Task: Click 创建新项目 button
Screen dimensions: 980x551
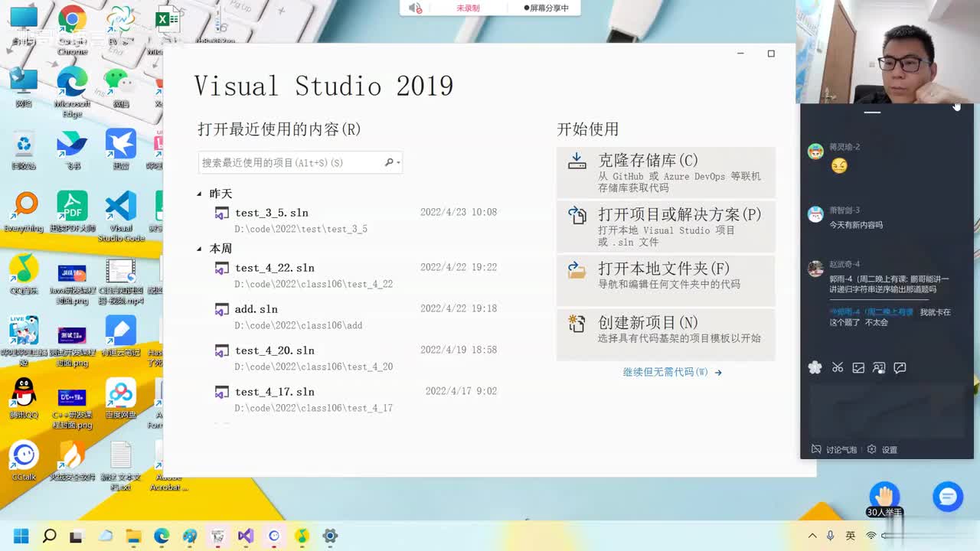Action: 666,334
